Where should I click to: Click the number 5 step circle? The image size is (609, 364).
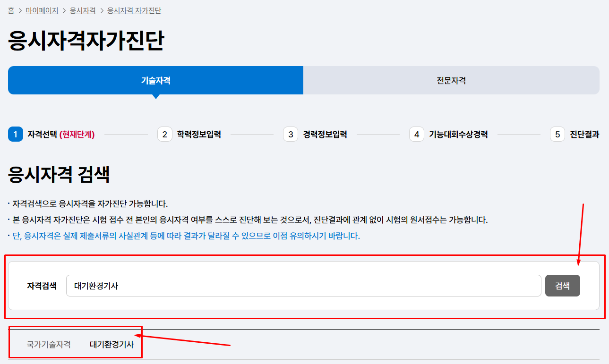pyautogui.click(x=557, y=134)
